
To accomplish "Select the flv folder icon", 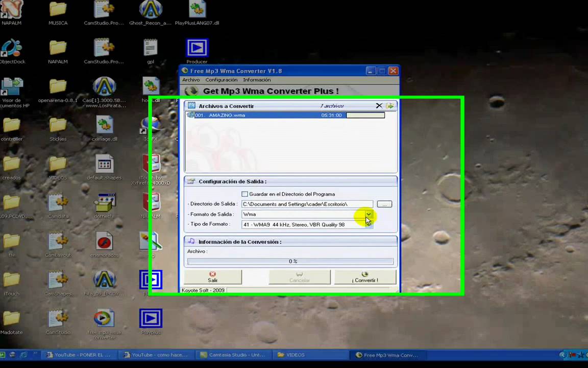I will (12, 241).
